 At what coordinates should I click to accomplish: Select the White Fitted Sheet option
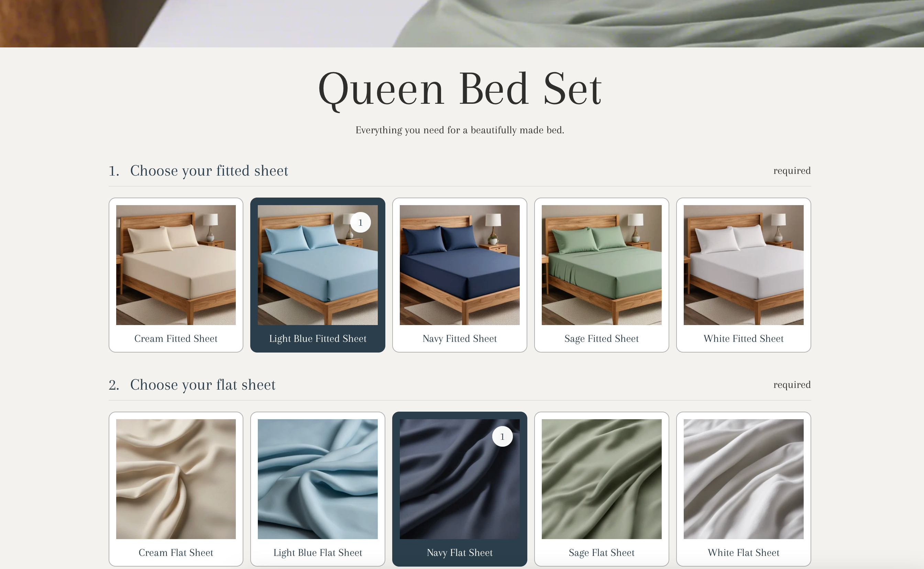pos(743,275)
